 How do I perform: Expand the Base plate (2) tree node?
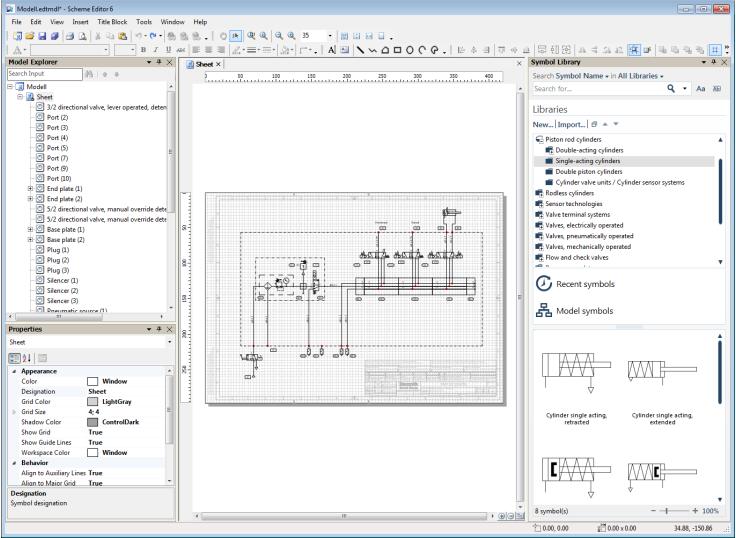coord(30,240)
